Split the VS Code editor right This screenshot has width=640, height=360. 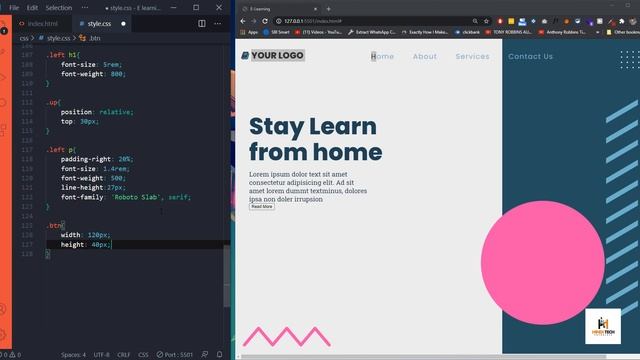(202, 24)
